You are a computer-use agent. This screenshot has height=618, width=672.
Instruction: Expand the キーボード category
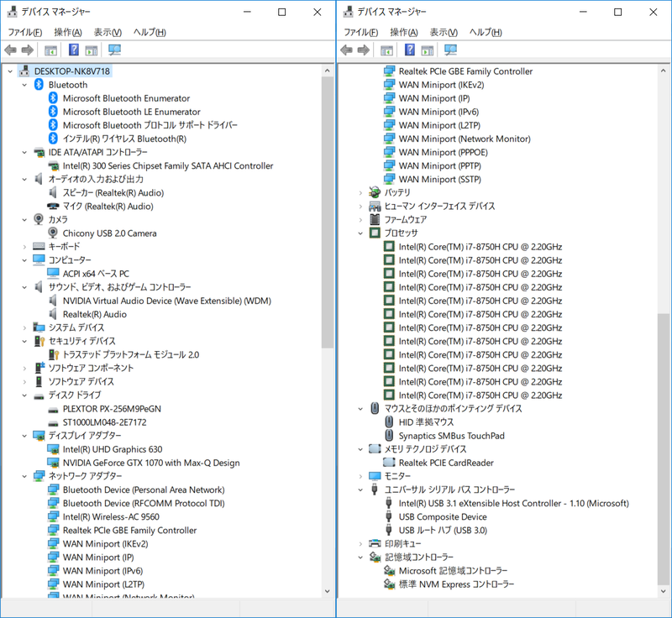24,247
